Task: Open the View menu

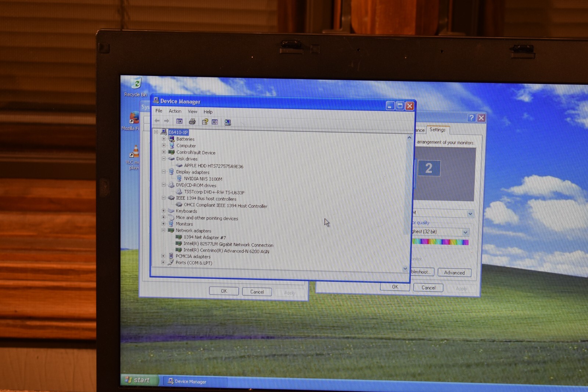Action: click(x=193, y=111)
